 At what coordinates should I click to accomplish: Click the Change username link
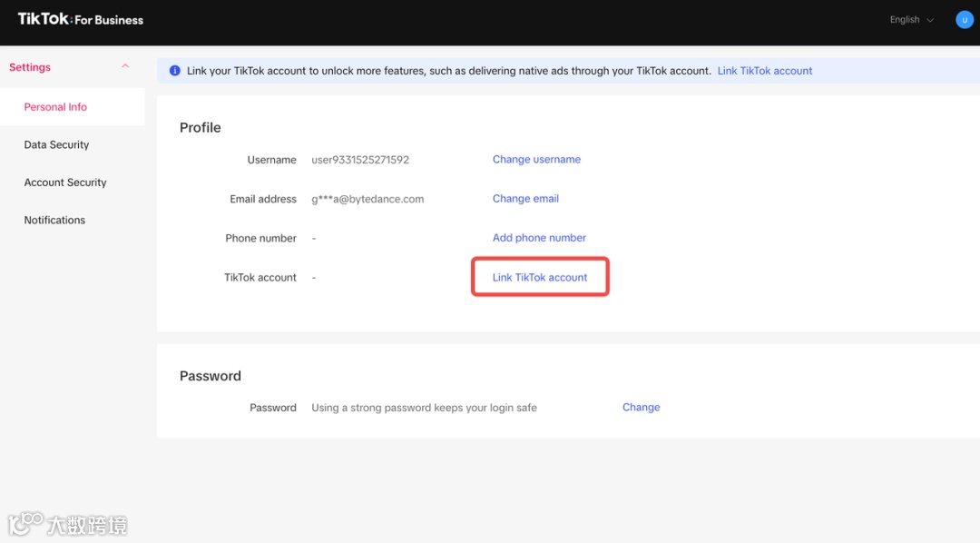536,160
